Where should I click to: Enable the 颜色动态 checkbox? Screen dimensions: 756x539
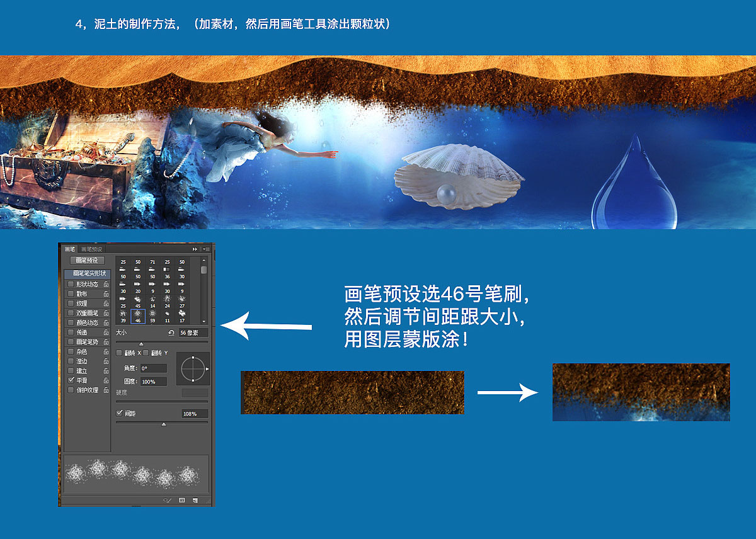pyautogui.click(x=71, y=323)
